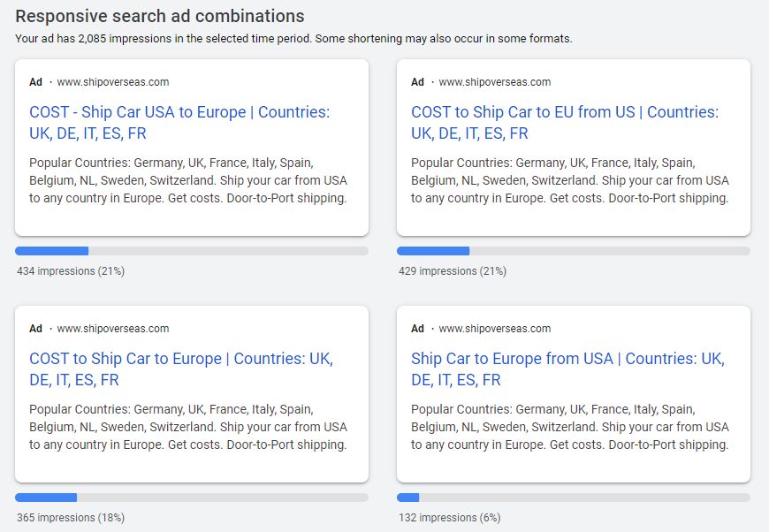Viewport: 769px width, 532px height.
Task: Click the Ad badge on the bottom-left ad card
Action: 36,329
